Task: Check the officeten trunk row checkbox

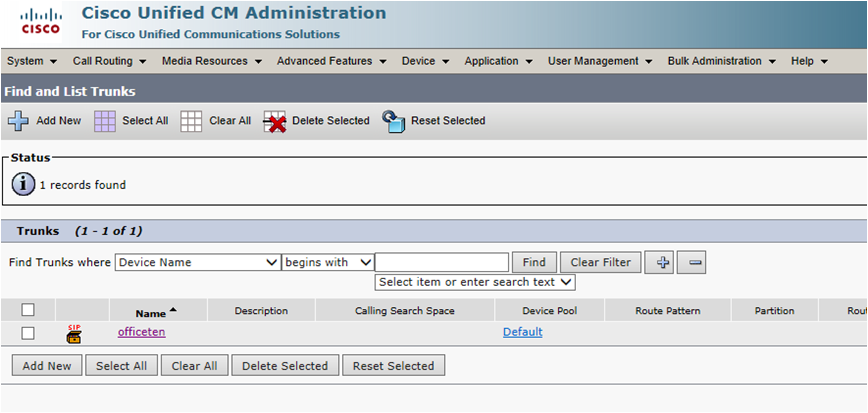Action: click(28, 333)
